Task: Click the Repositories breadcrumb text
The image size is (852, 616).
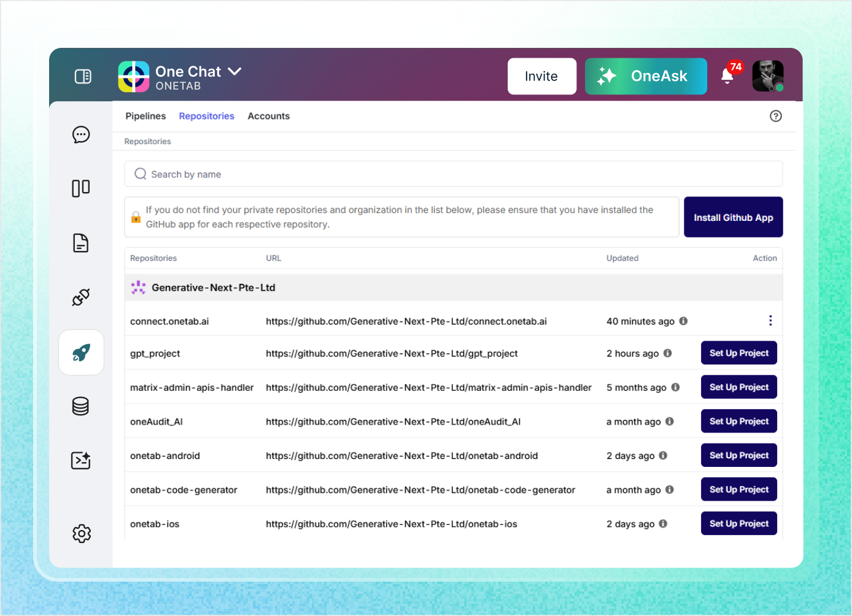Action: (148, 141)
